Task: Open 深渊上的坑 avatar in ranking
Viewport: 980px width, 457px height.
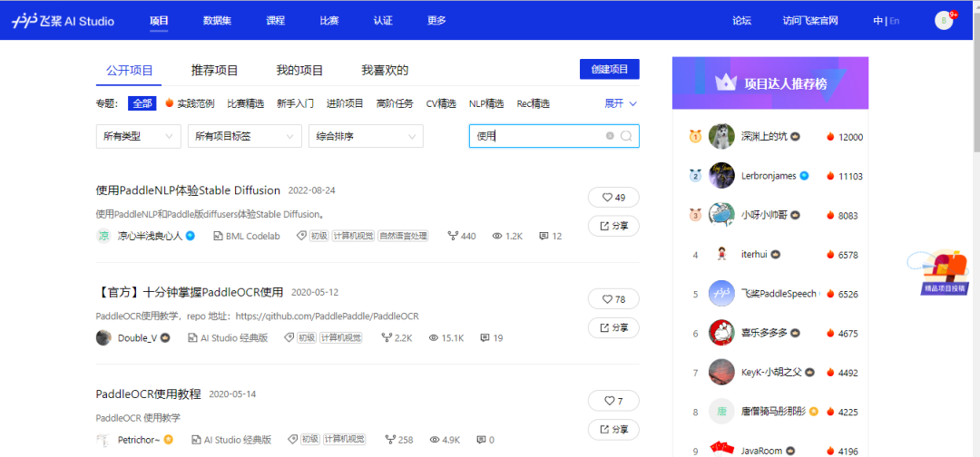Action: pyautogui.click(x=722, y=136)
